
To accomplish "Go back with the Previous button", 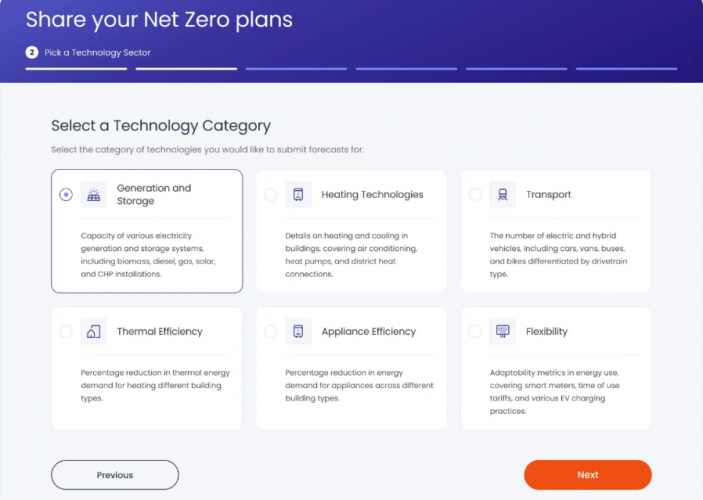I will (x=115, y=475).
